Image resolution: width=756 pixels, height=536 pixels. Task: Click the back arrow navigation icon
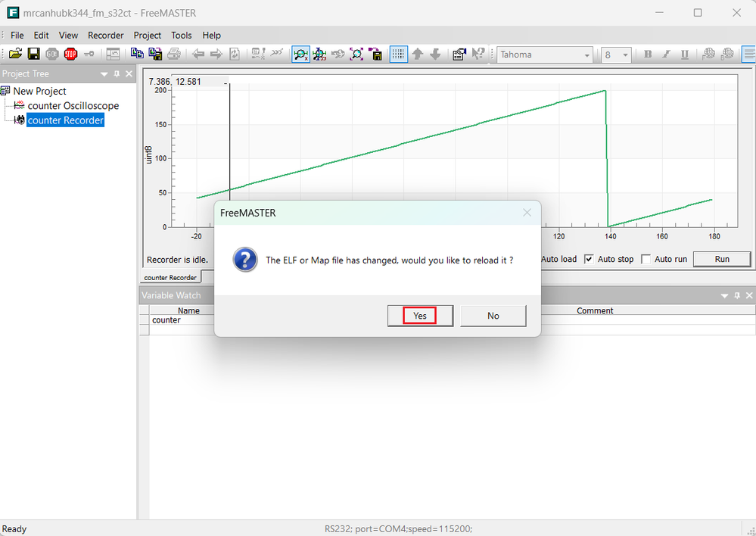pyautogui.click(x=198, y=54)
